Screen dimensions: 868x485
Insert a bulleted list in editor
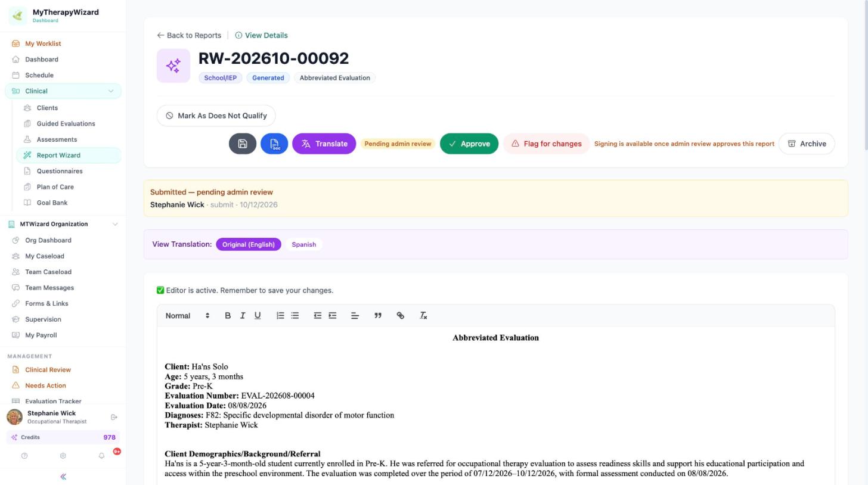pyautogui.click(x=295, y=316)
